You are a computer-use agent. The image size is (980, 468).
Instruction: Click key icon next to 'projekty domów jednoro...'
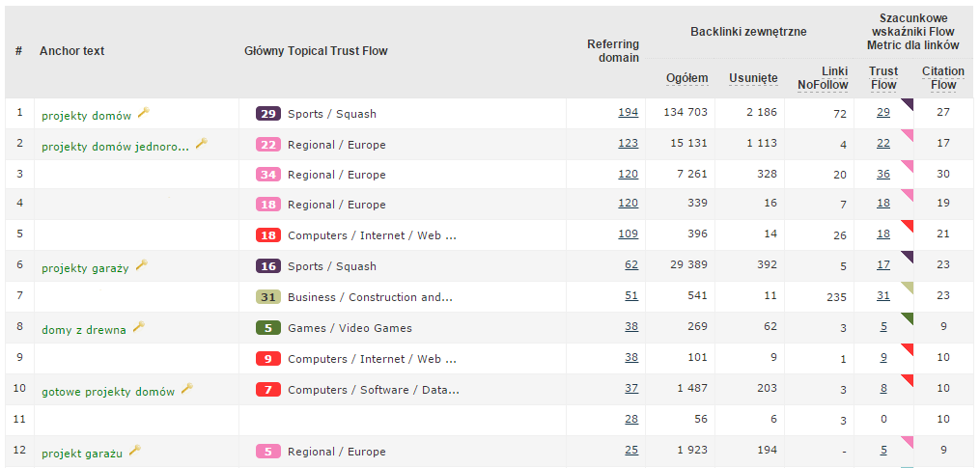coord(202,143)
